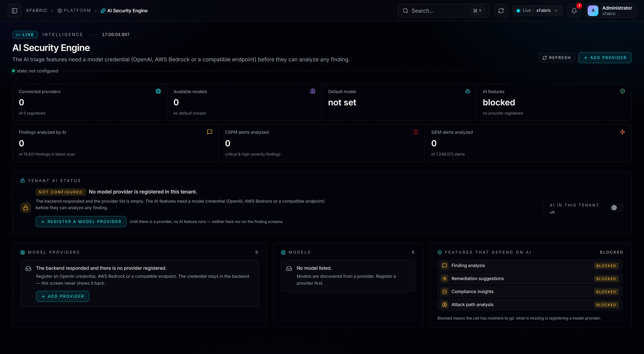Image resolution: width=644 pixels, height=354 pixels.
Task: Click the Model Providers header icon
Action: coord(23,252)
